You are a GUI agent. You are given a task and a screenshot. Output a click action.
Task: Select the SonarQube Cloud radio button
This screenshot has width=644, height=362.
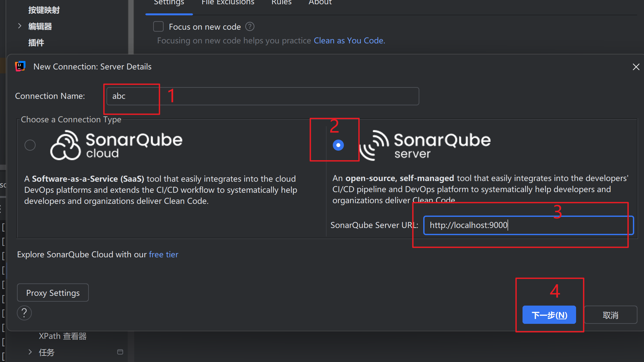click(30, 145)
